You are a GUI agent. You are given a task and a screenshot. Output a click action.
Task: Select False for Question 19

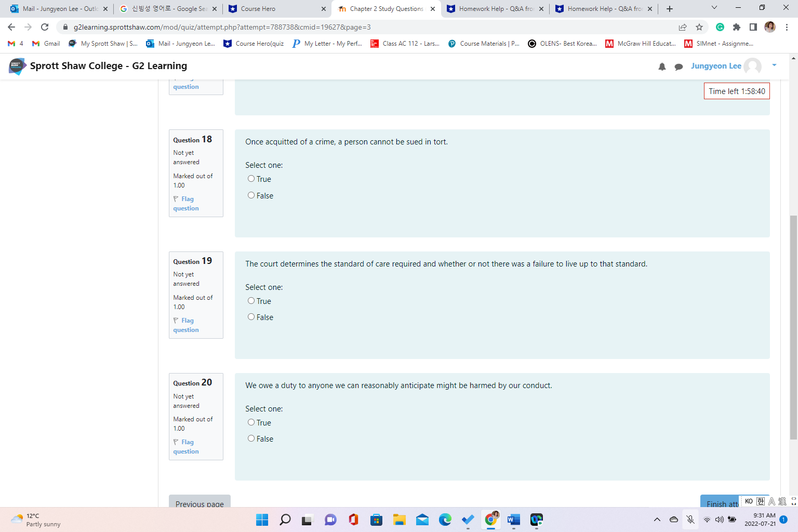coord(251,317)
